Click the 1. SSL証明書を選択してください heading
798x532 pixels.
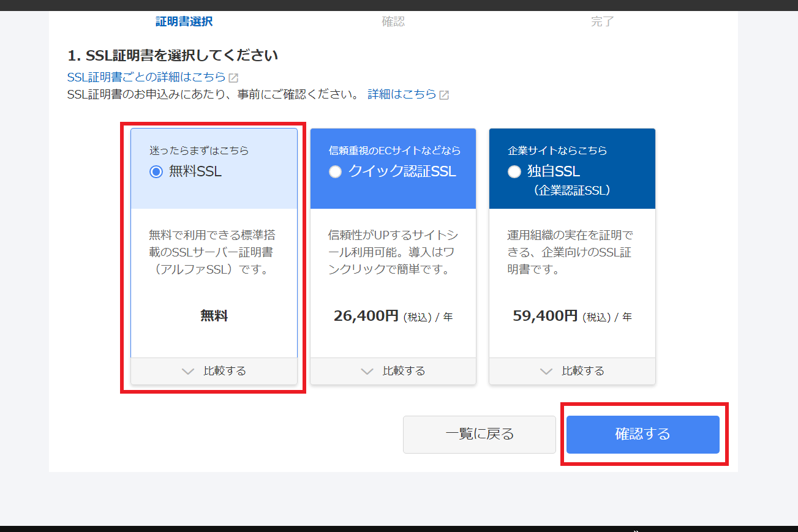click(173, 56)
